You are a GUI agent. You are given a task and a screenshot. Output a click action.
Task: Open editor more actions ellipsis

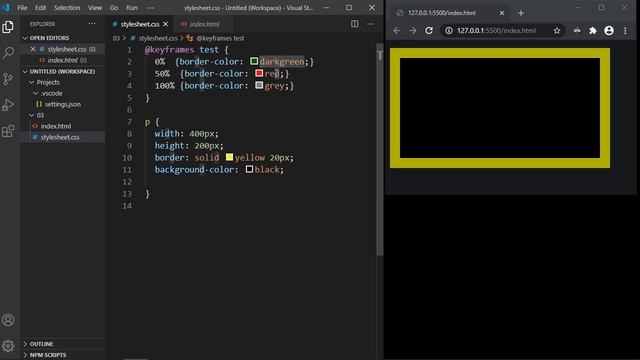[x=370, y=24]
